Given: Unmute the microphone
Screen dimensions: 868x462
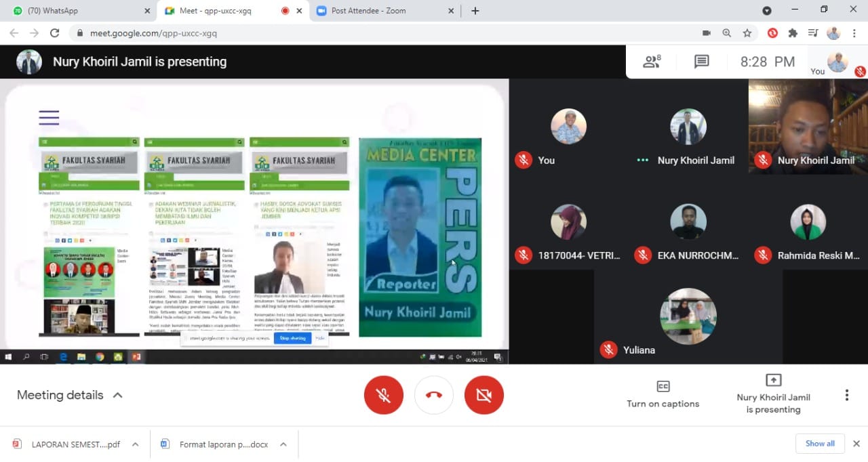Looking at the screenshot, I should click(x=384, y=395).
